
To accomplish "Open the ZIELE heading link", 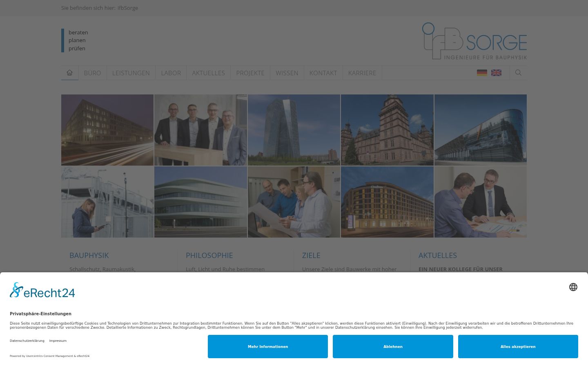I will point(311,255).
